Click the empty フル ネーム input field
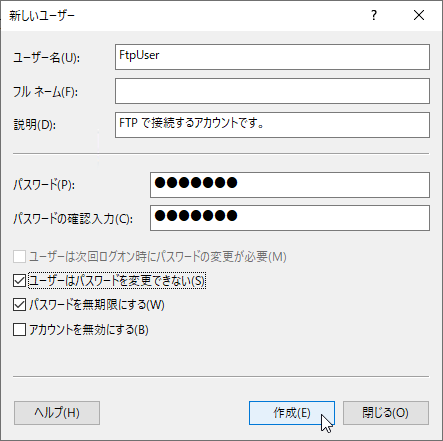 272,91
